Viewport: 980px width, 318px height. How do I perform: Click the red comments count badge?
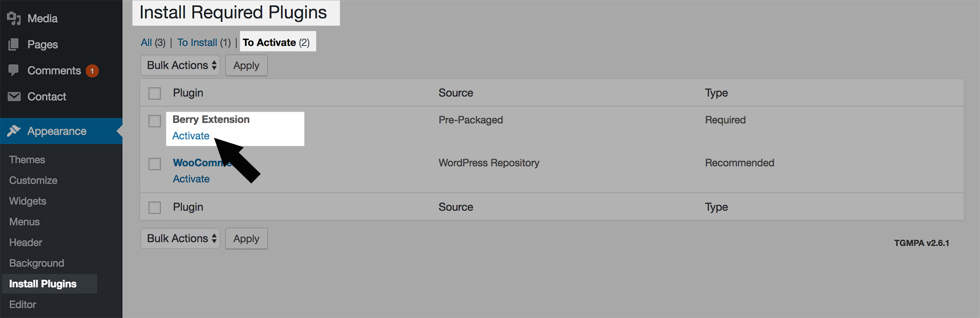pyautogui.click(x=92, y=71)
